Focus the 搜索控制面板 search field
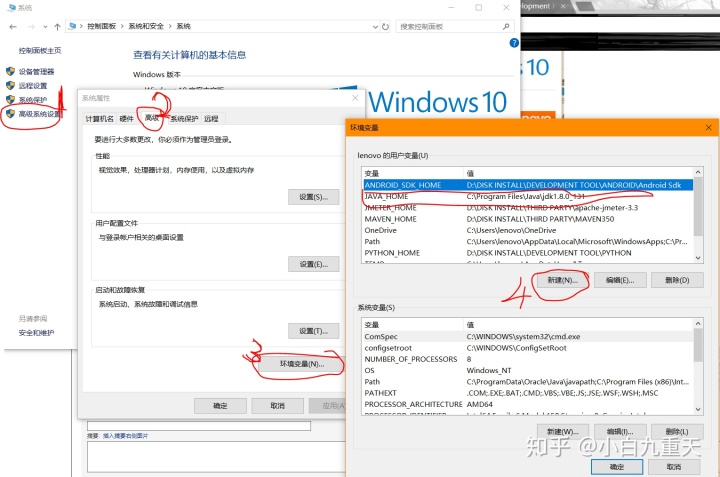Viewport: 720px width, 477px height. click(449, 27)
